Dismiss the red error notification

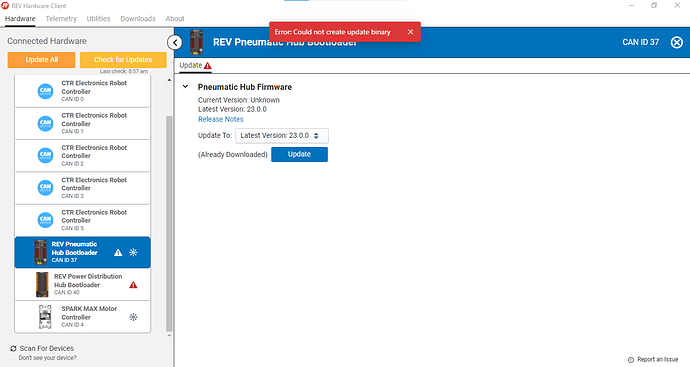(x=410, y=32)
